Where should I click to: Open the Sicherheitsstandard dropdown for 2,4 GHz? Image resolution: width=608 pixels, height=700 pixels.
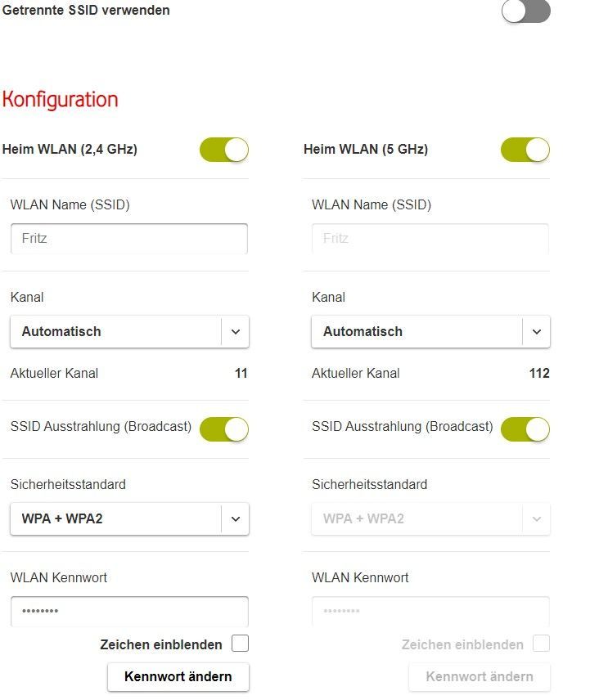pos(128,518)
